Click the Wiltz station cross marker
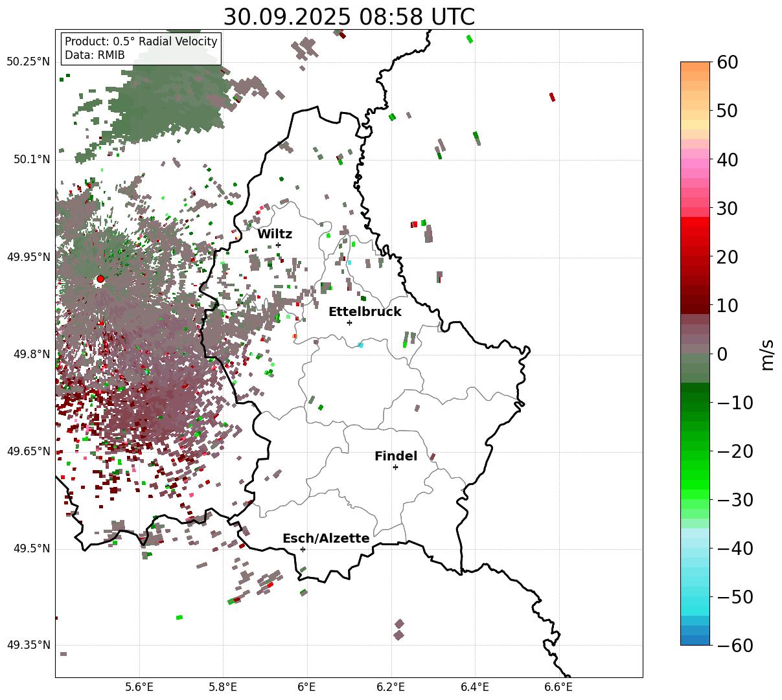Viewport: 782px width, 700px height. [x=278, y=245]
